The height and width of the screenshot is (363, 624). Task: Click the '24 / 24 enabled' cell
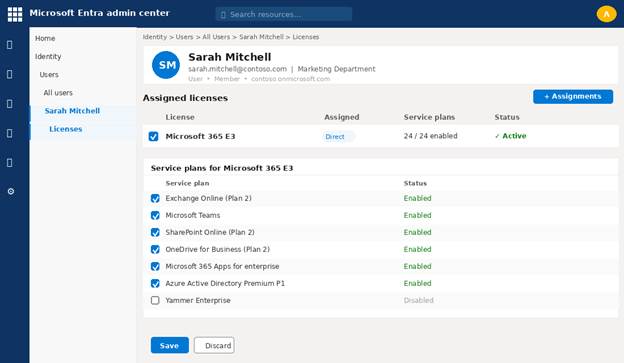[x=431, y=136]
